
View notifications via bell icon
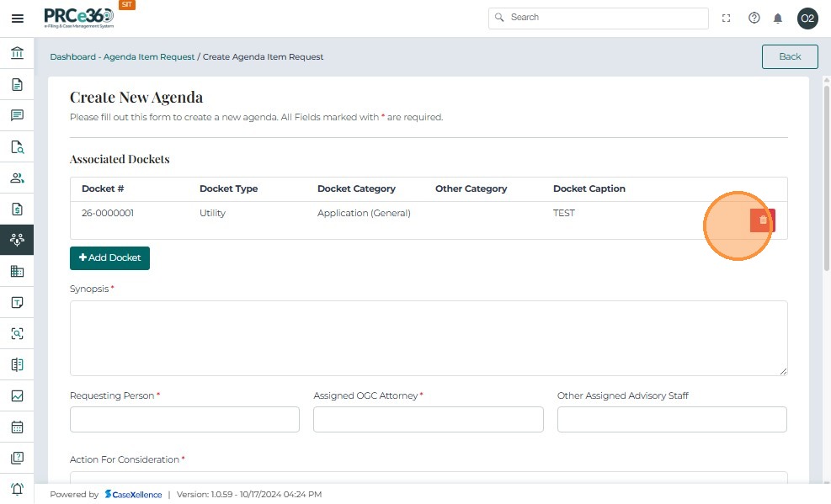(x=778, y=18)
